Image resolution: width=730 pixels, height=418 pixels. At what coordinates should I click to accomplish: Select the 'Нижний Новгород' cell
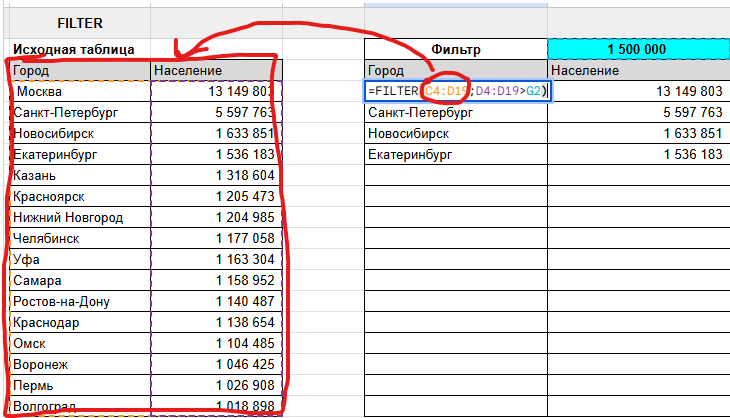tap(80, 217)
